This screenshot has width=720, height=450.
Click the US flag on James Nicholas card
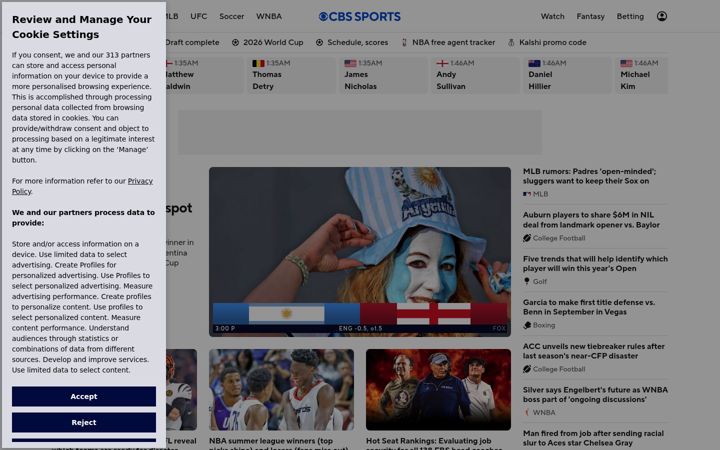tap(350, 63)
